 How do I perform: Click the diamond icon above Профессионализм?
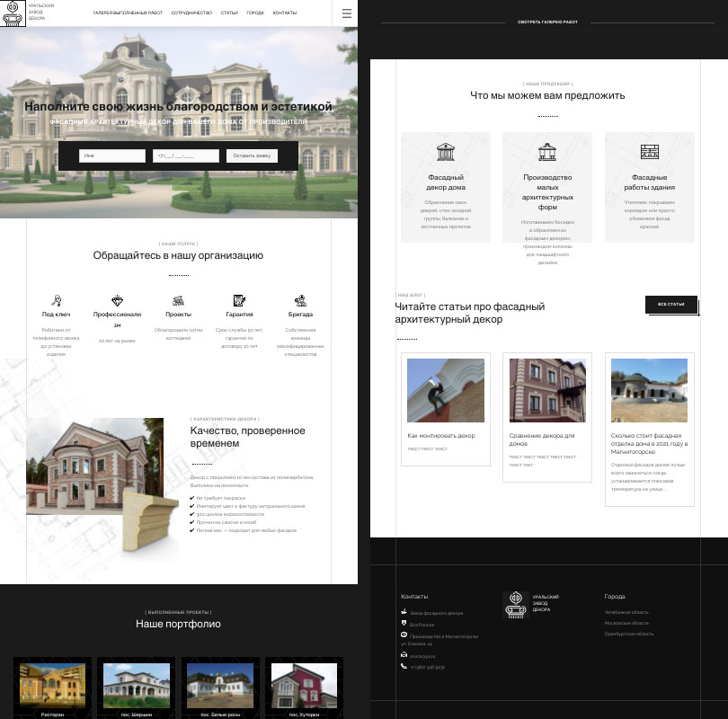[x=117, y=300]
